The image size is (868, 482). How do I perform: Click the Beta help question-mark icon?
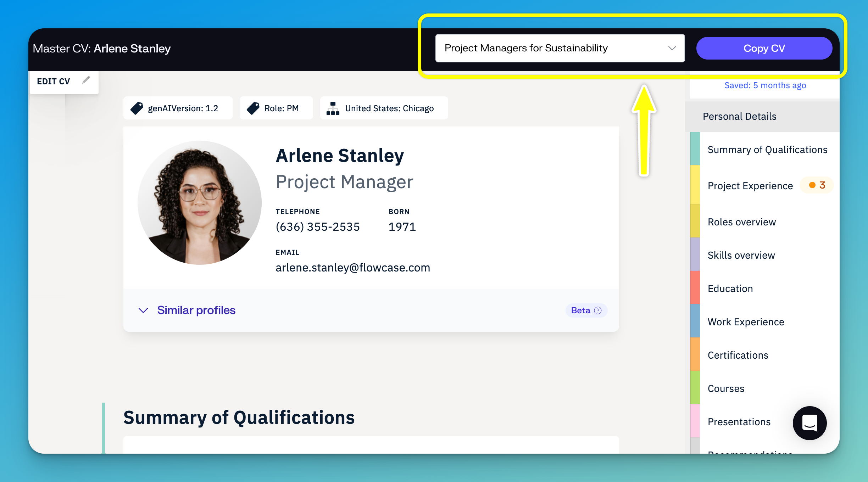(598, 310)
